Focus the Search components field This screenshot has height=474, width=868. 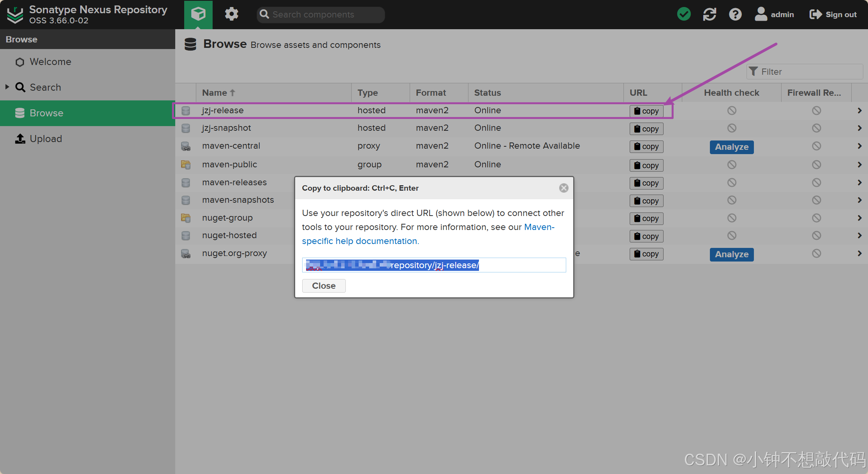click(x=321, y=14)
